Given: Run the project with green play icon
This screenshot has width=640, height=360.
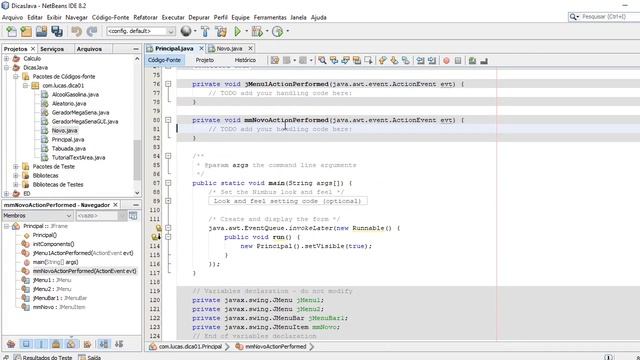Looking at the screenshot, I should click(x=238, y=31).
